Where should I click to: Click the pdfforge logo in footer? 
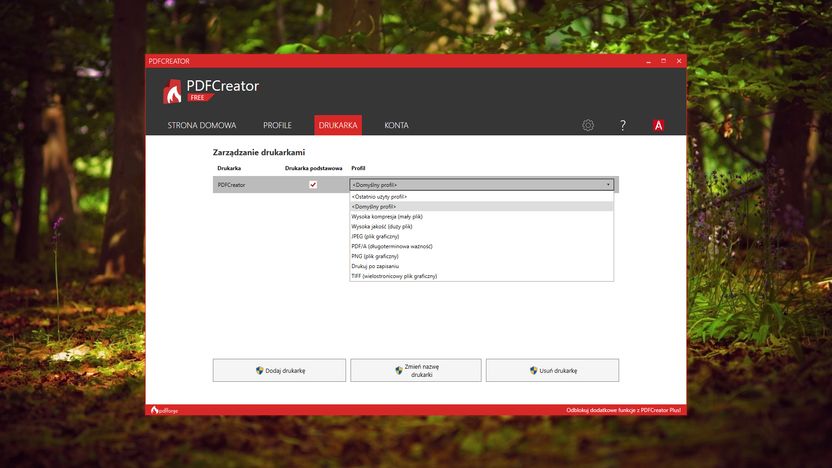pyautogui.click(x=164, y=410)
